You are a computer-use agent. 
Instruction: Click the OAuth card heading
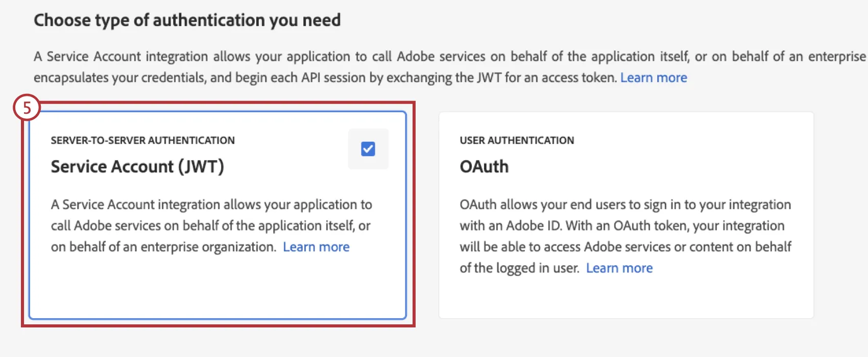point(483,166)
